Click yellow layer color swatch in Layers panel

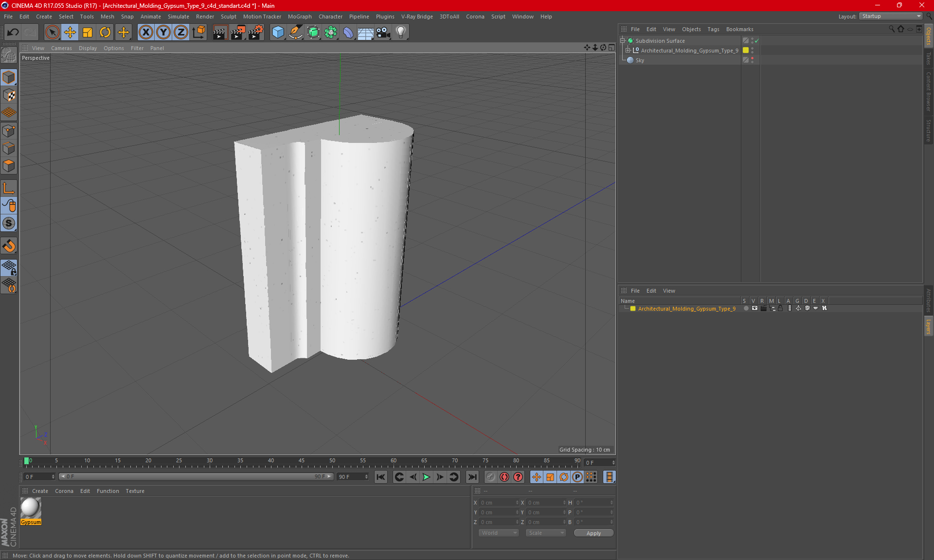pos(633,309)
